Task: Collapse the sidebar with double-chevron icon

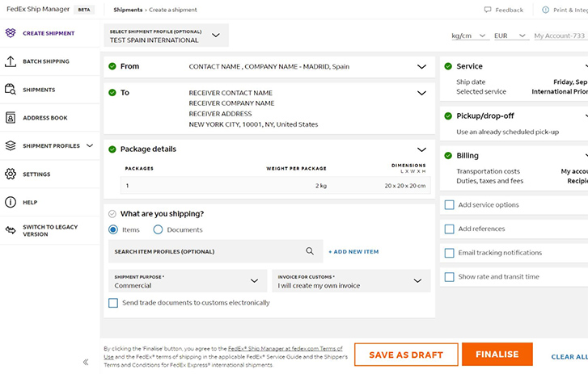Action: 86,362
